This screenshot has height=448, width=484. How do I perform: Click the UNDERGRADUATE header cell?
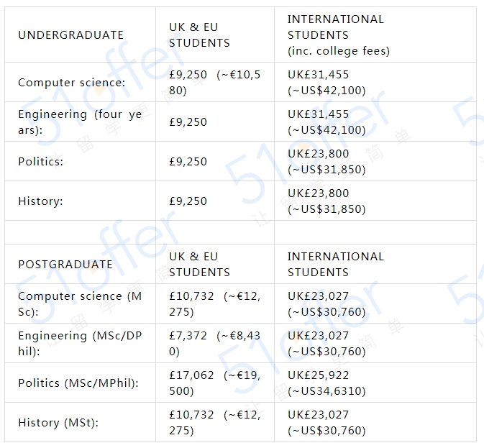70,35
